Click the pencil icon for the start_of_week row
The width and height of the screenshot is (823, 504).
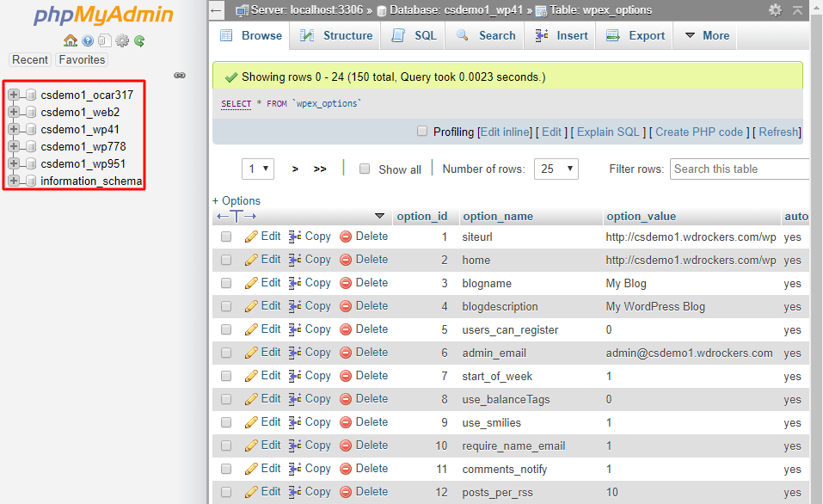coord(251,376)
